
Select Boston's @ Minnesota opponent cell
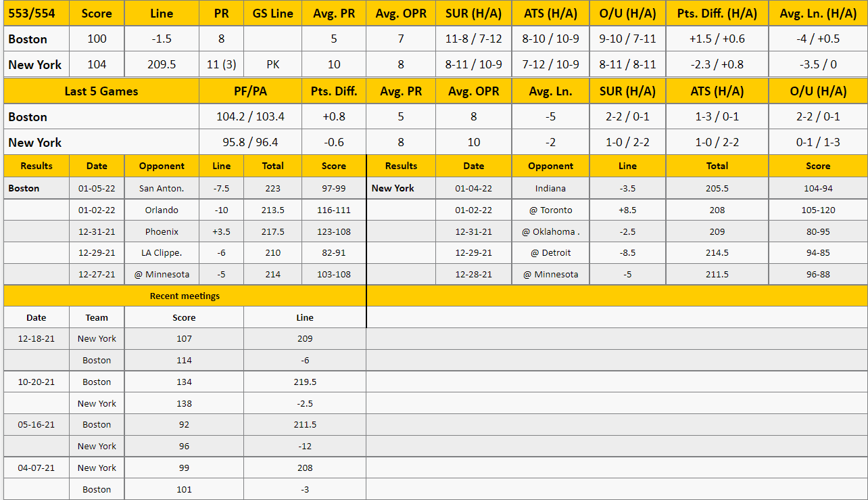162,275
